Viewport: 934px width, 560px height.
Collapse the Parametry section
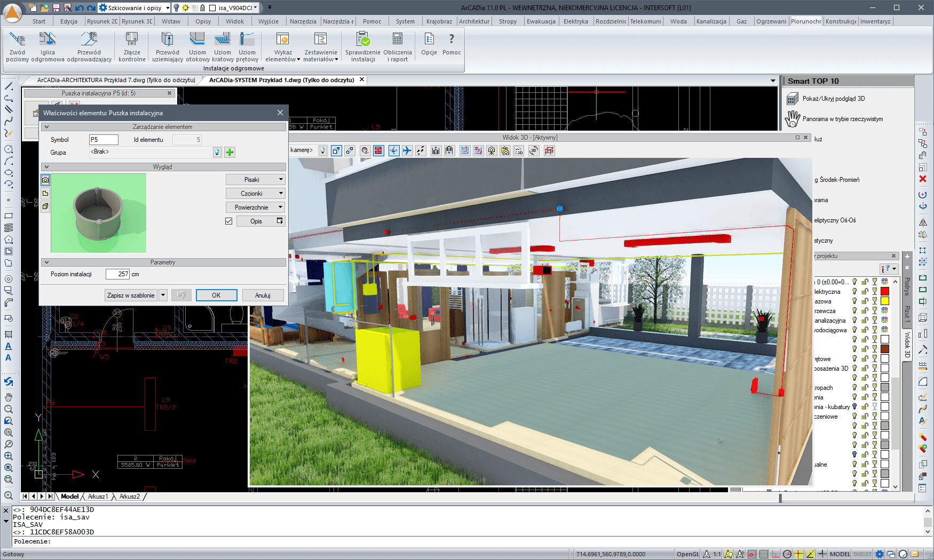click(46, 262)
